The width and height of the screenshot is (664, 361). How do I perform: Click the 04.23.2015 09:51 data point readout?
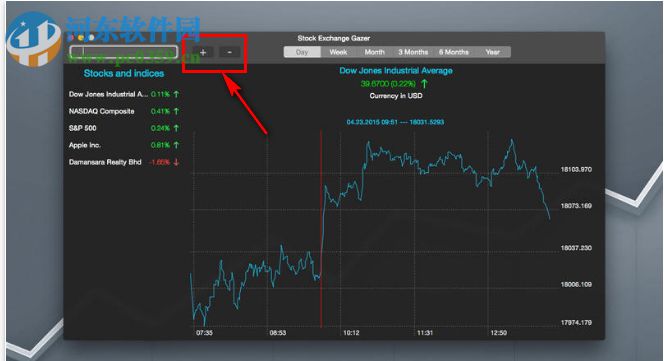395,122
